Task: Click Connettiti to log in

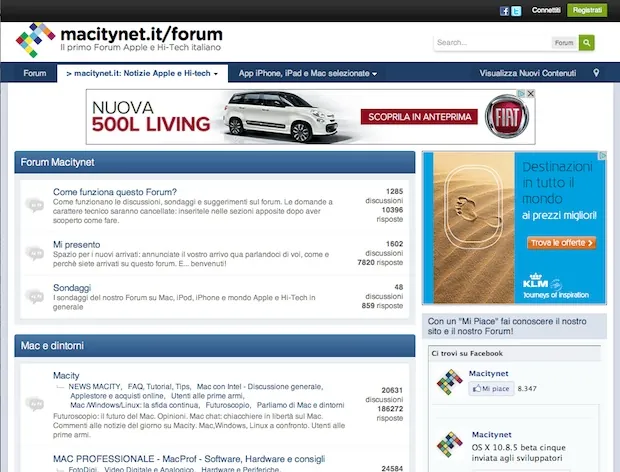Action: [546, 10]
